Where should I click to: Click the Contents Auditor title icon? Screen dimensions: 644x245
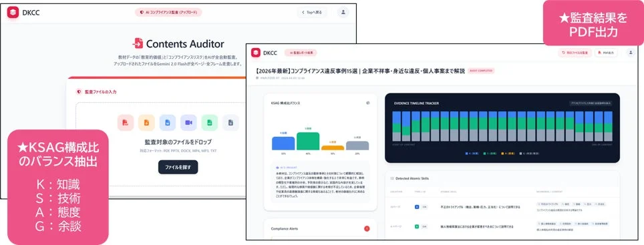click(x=138, y=43)
